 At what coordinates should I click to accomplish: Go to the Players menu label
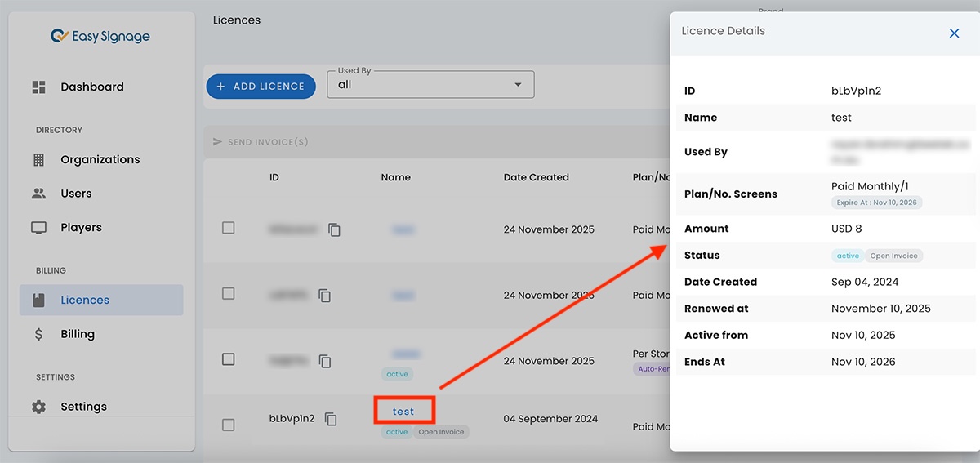[81, 228]
